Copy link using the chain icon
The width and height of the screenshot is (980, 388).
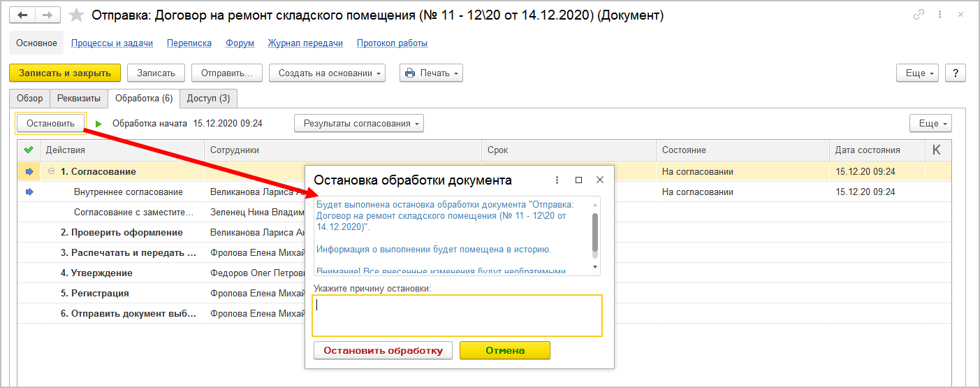[918, 15]
